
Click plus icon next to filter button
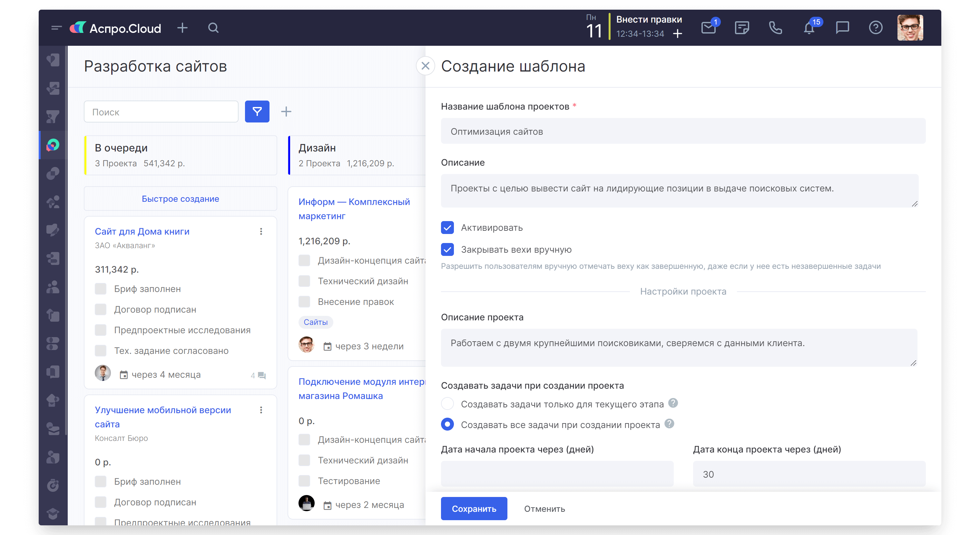[x=286, y=112]
